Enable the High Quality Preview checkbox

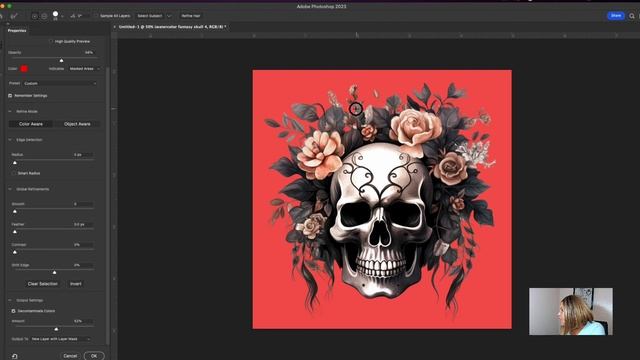pos(51,41)
